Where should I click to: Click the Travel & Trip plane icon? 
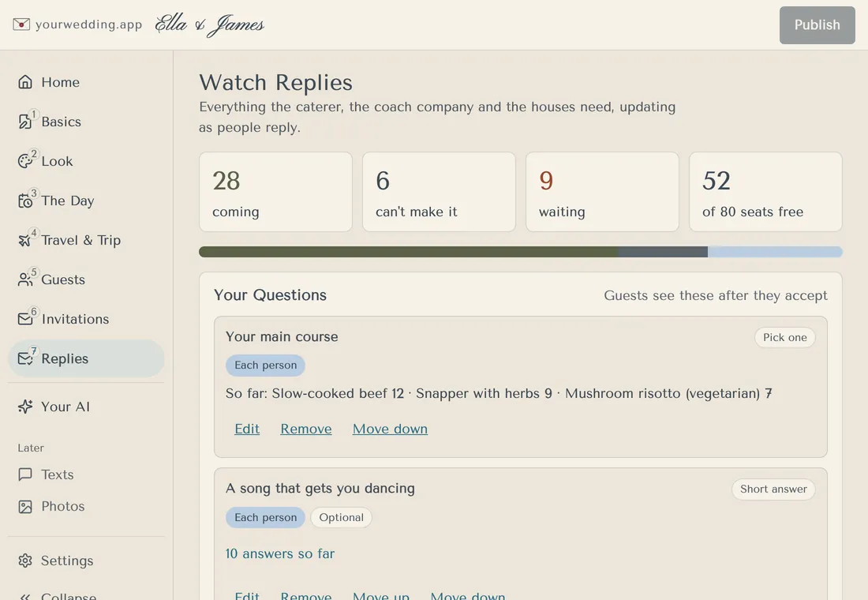25,240
